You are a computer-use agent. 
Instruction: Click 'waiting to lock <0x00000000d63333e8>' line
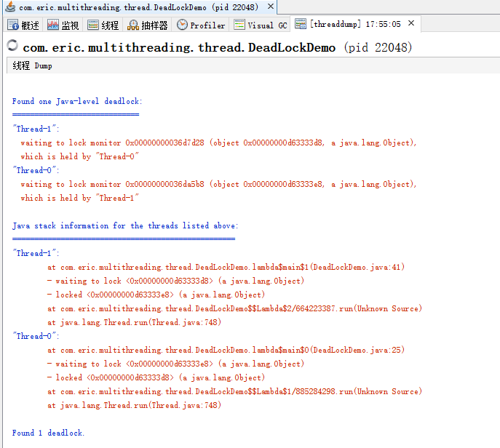click(x=175, y=364)
